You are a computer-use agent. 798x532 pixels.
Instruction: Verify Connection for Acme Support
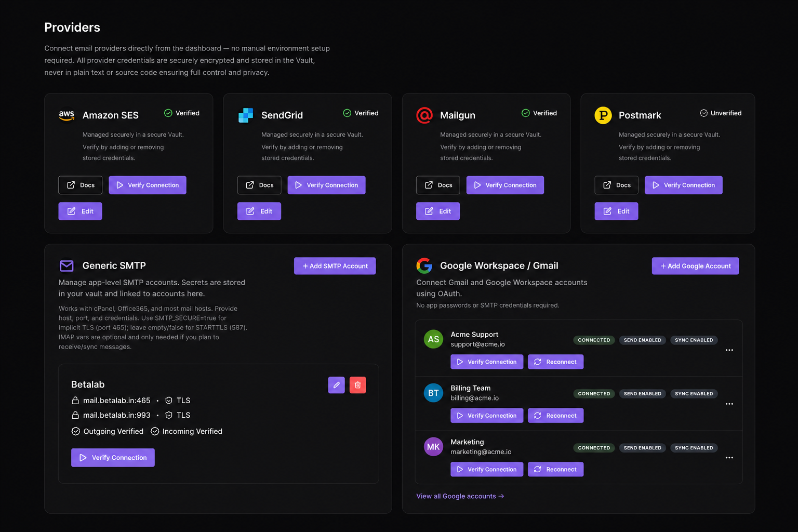[x=487, y=362]
